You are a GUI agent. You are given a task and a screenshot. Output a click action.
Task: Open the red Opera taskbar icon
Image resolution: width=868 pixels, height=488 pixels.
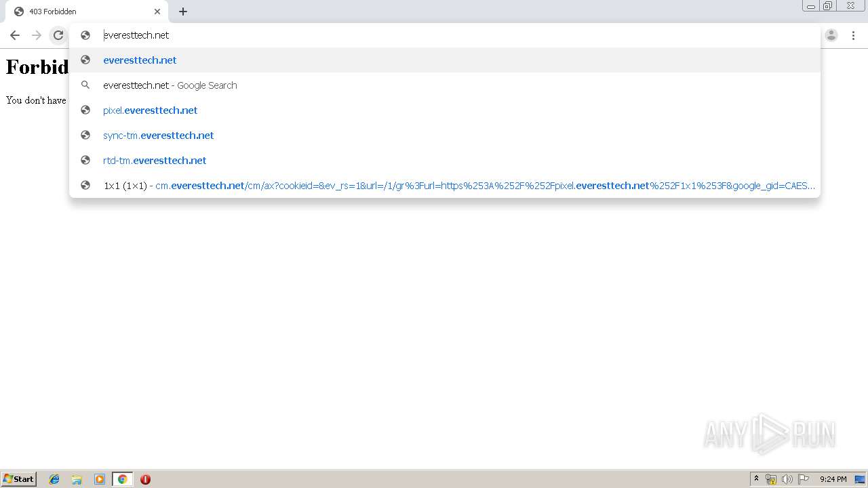[145, 479]
